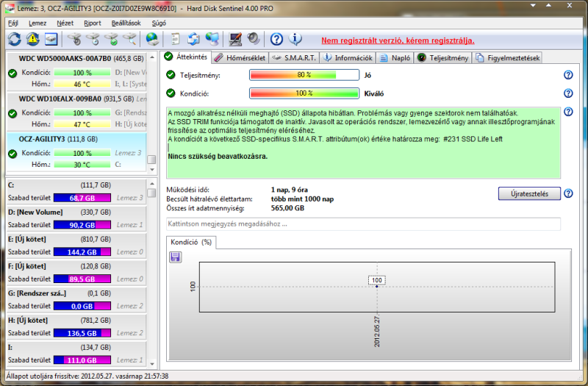Image resolution: width=588 pixels, height=386 pixels.
Task: Click the 144,2 GB free space bar
Action: pos(82,251)
